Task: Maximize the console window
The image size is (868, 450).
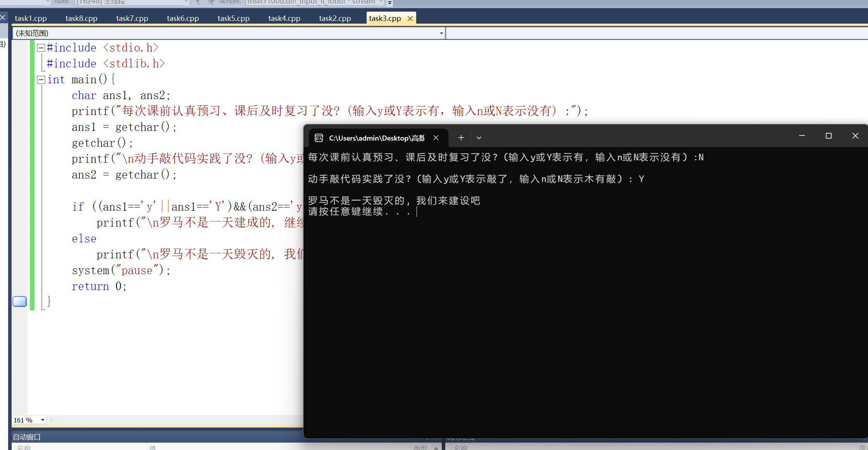Action: coord(829,136)
